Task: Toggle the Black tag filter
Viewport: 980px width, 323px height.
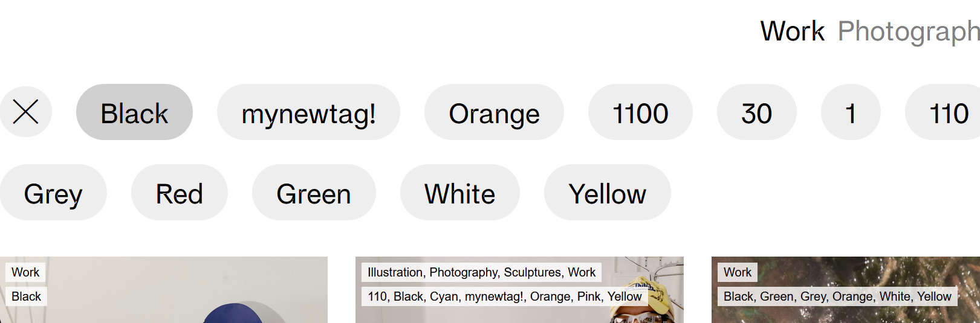Action: coord(134,112)
